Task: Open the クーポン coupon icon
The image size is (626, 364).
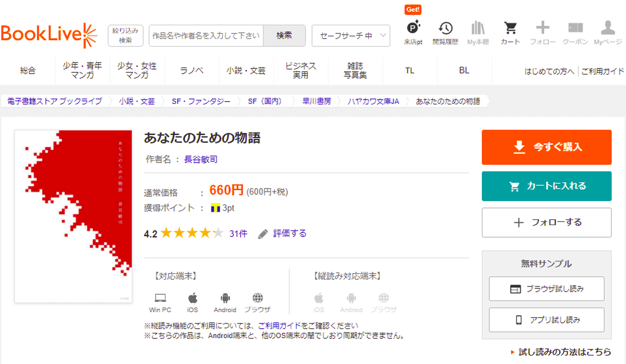Action: click(575, 32)
